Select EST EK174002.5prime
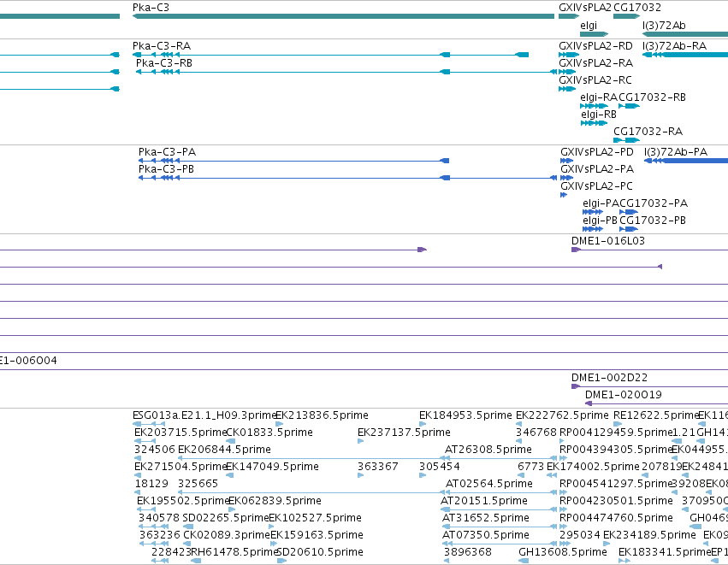Screen dimensions: 728x565 tap(553, 475)
